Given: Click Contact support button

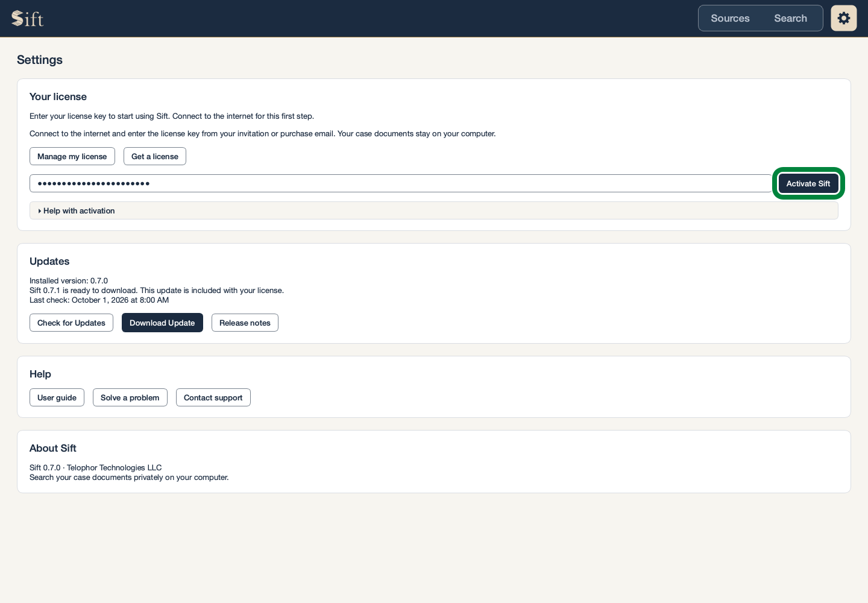Looking at the screenshot, I should click(213, 397).
